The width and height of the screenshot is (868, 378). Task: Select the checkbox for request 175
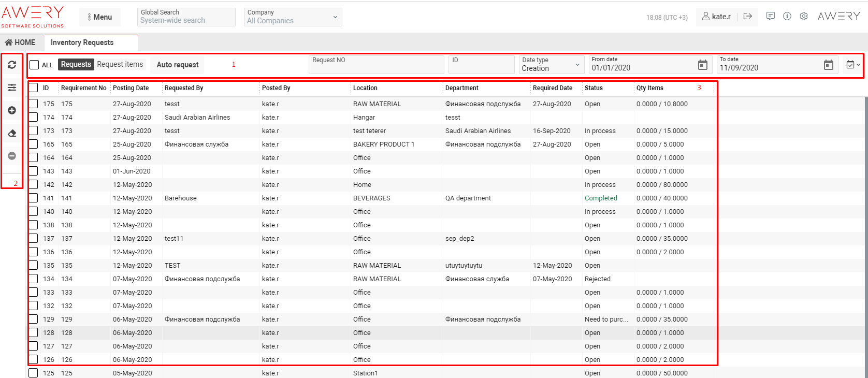click(x=34, y=104)
